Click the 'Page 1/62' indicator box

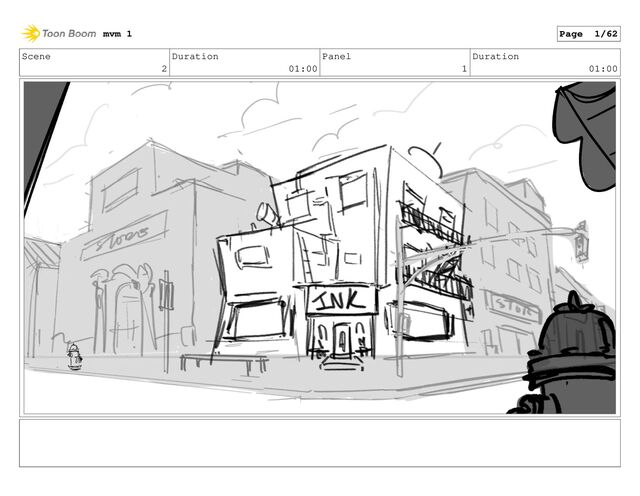[x=588, y=34]
